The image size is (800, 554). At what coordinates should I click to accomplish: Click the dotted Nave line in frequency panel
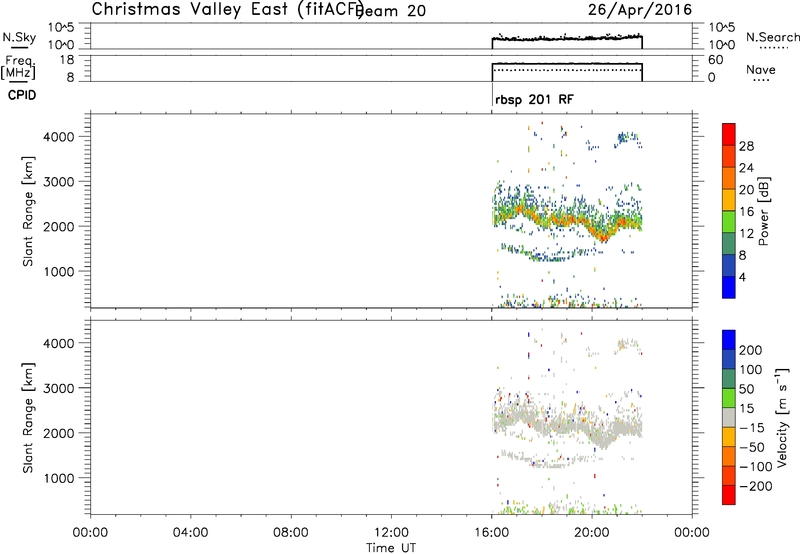point(567,70)
